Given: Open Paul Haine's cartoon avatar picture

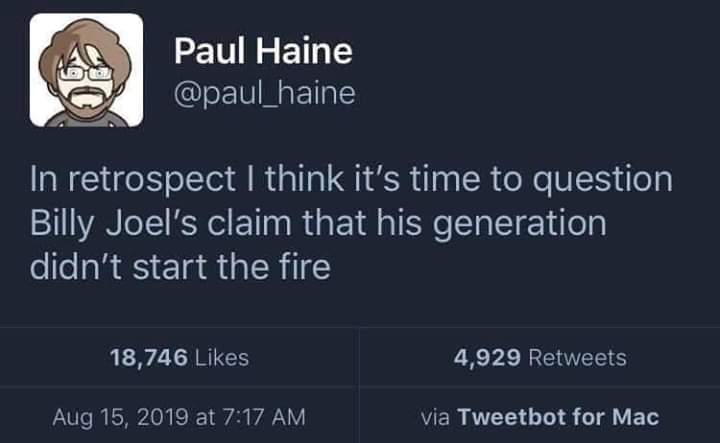Looking at the screenshot, I should pos(86,71).
